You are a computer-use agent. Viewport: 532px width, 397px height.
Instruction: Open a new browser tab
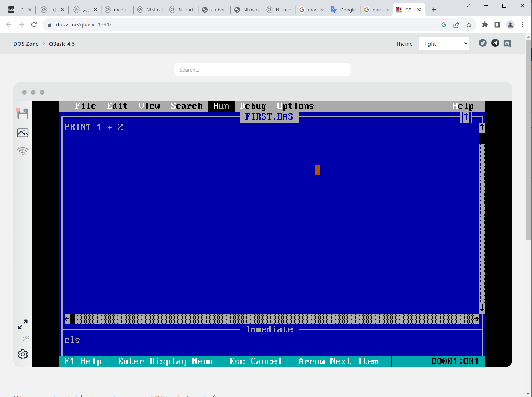[434, 10]
